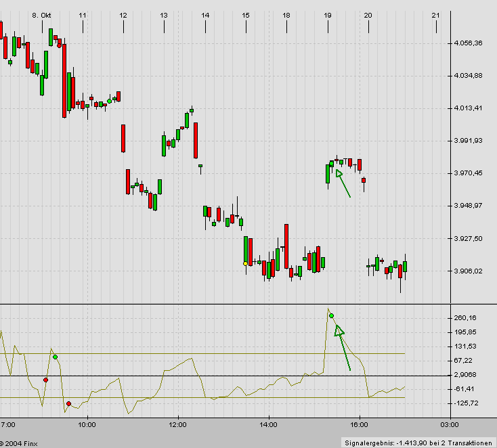
Task: Click the 195,85 indicator scale value
Action: 465,332
